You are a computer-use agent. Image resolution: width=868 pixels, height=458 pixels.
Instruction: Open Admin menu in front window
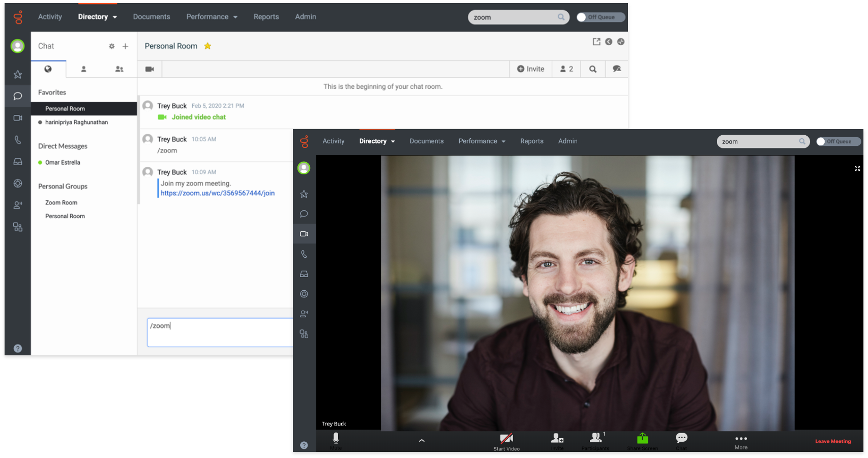568,141
